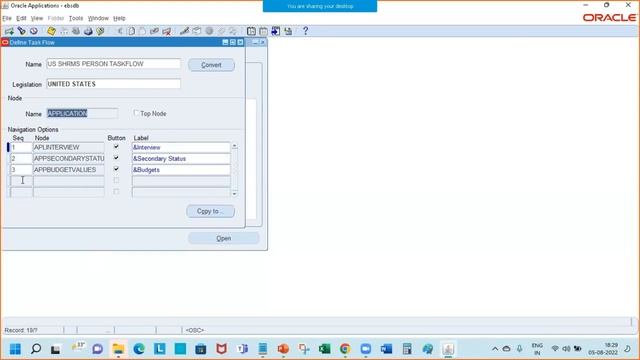Click Seq field with value 1

(21, 147)
